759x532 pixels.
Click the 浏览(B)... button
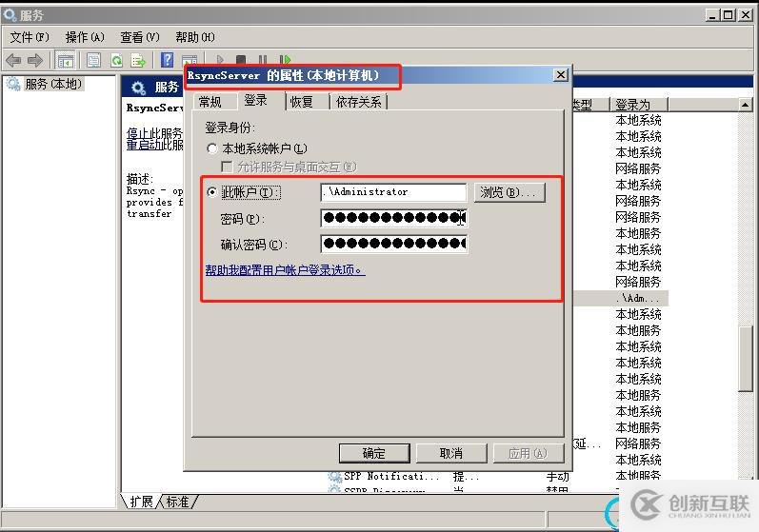pos(509,192)
